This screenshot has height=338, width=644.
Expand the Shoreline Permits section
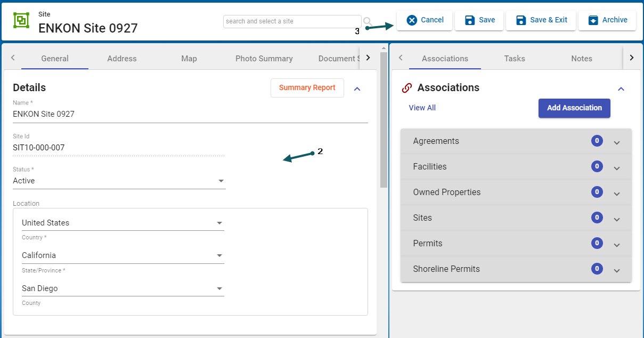point(617,270)
